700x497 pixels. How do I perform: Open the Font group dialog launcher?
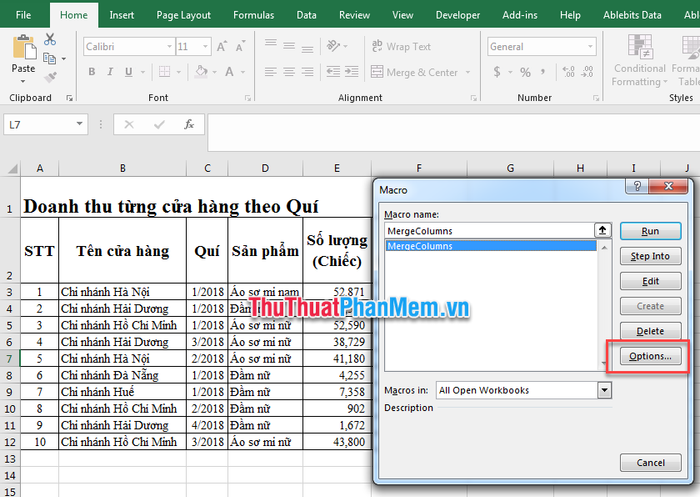click(248, 98)
